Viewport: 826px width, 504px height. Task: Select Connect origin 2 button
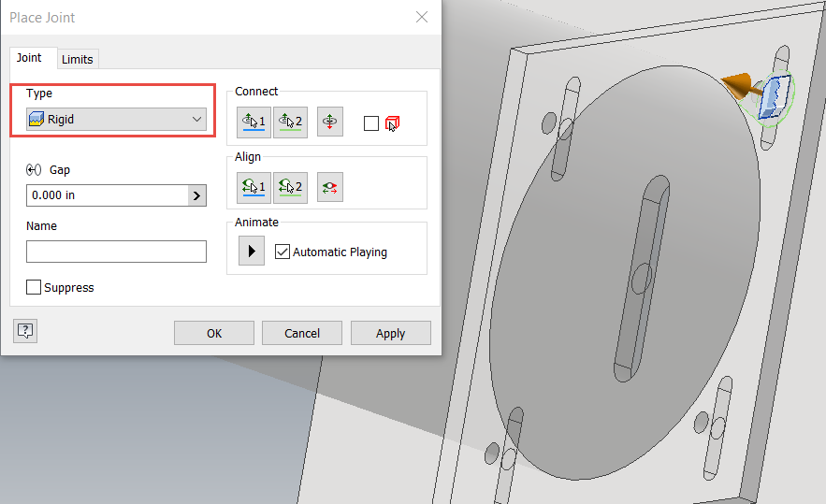pyautogui.click(x=290, y=122)
